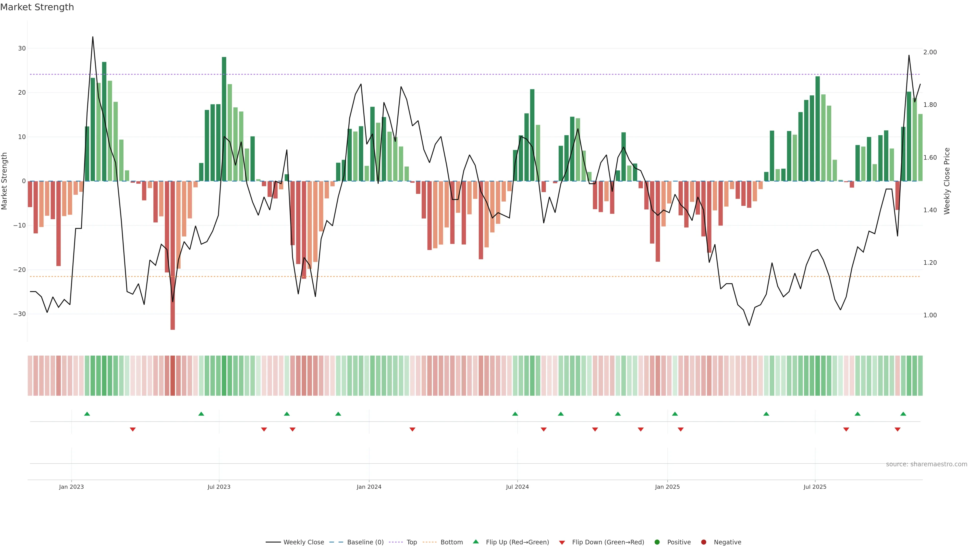The image size is (980, 551).
Task: Click the source: sharemaestro.com text
Action: (x=926, y=464)
